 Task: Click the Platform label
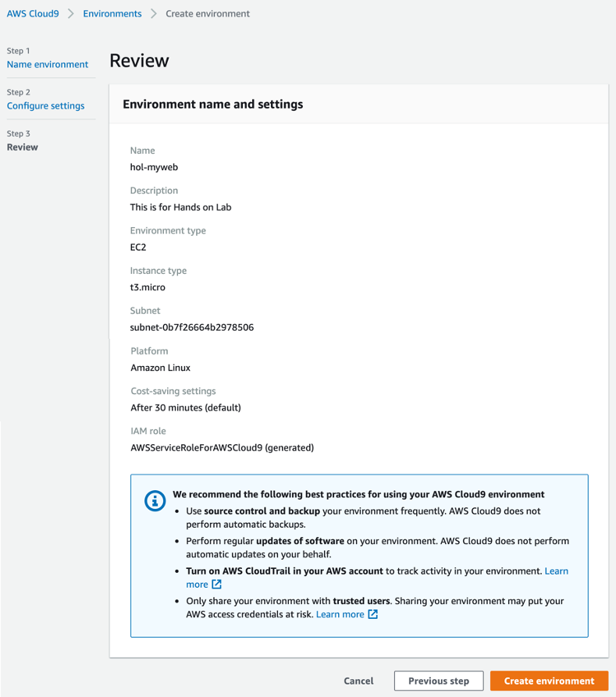[x=149, y=351]
